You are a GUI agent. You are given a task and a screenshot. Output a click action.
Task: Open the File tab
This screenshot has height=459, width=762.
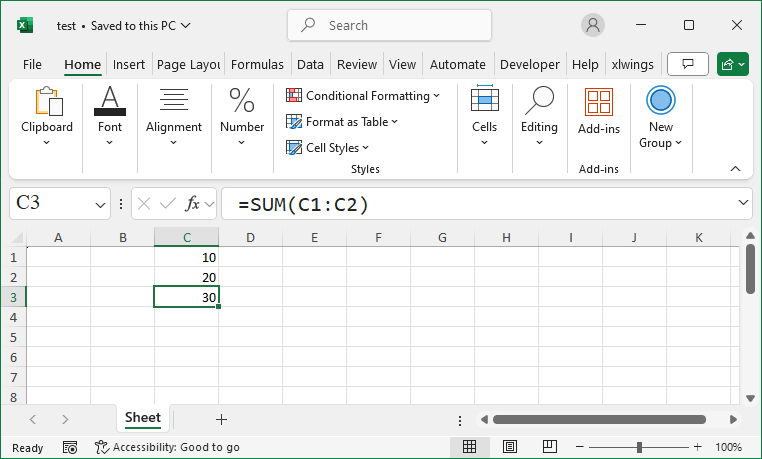tap(32, 64)
